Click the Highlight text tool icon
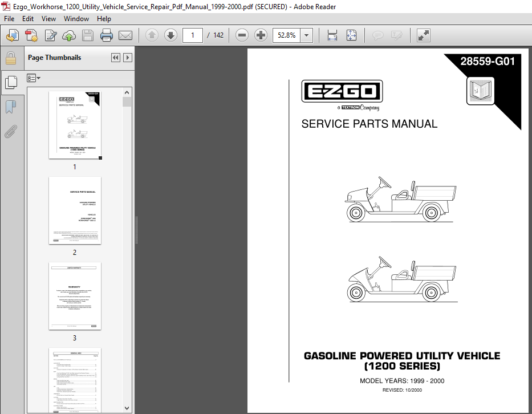The height and width of the screenshot is (414, 532). point(397,35)
